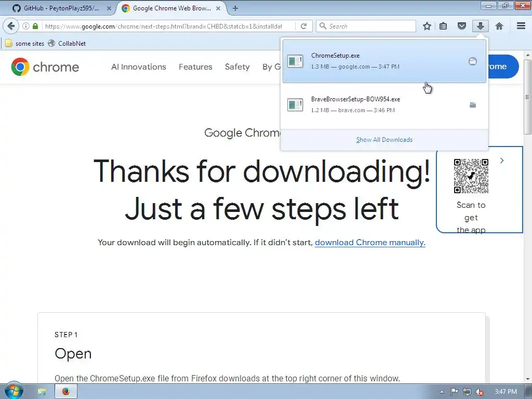Go back with the browser back arrow

point(11,26)
